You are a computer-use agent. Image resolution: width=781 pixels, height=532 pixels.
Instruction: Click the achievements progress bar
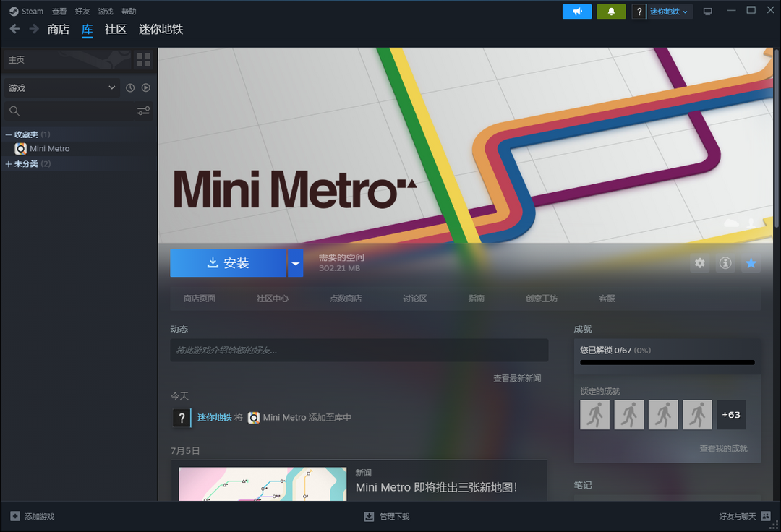667,362
